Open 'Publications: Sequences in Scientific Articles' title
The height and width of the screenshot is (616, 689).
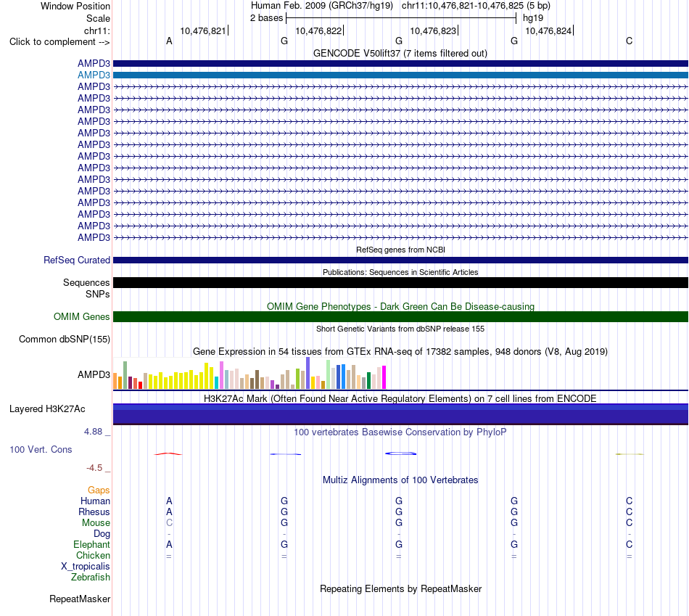400,272
